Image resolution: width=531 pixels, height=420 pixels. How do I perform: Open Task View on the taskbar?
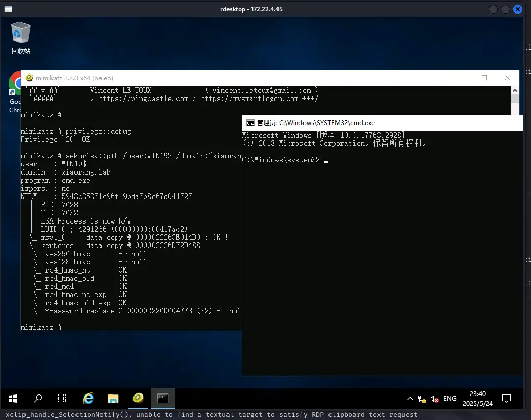pyautogui.click(x=62, y=399)
